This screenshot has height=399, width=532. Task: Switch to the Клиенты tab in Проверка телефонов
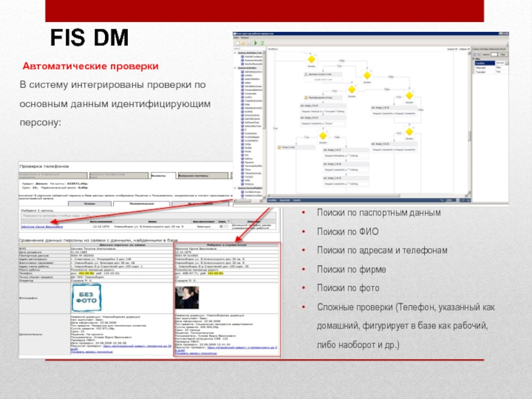[163, 176]
